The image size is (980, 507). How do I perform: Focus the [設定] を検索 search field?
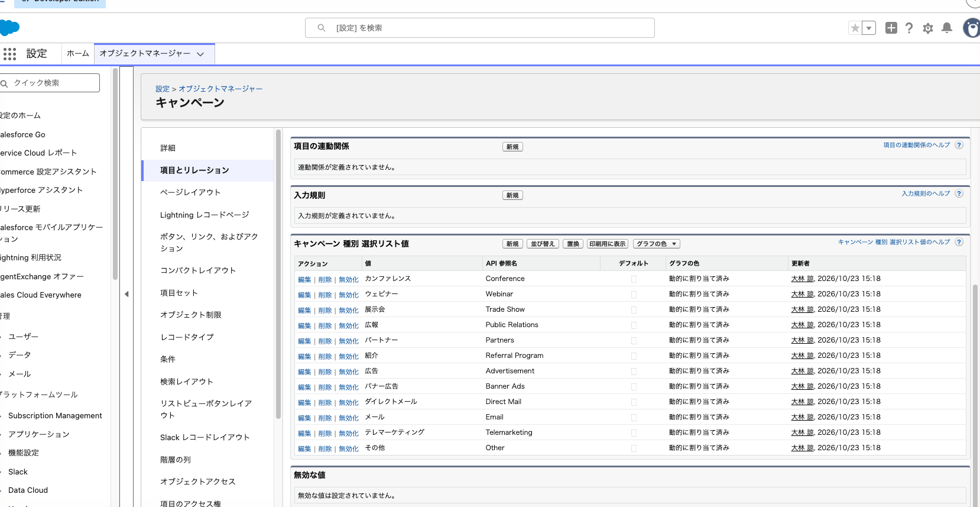coord(480,28)
